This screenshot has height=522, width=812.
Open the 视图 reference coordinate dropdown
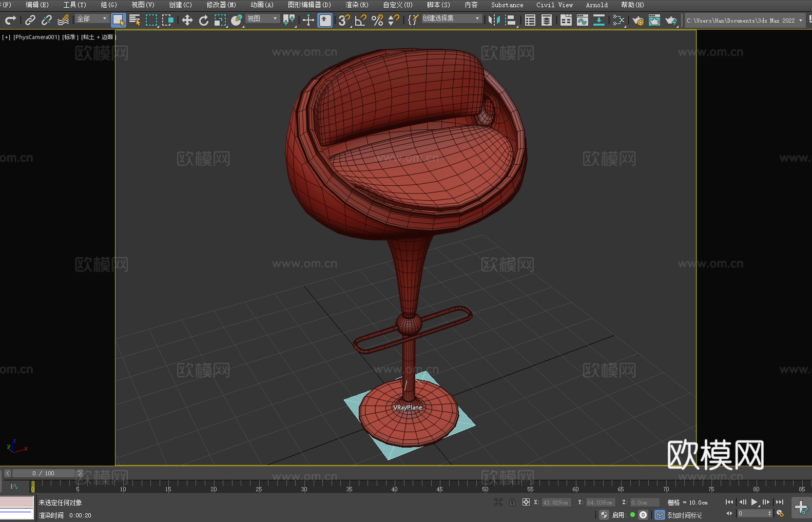tap(262, 19)
